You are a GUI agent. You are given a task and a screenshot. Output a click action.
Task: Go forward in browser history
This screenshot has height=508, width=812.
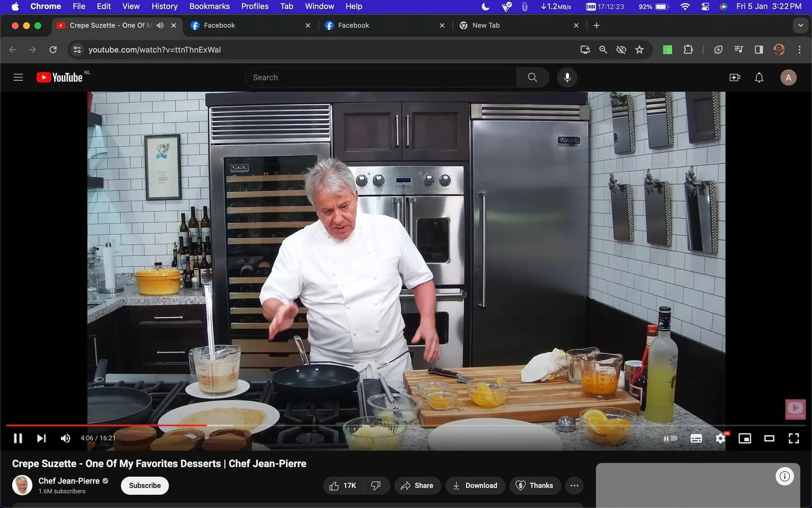[x=33, y=50]
